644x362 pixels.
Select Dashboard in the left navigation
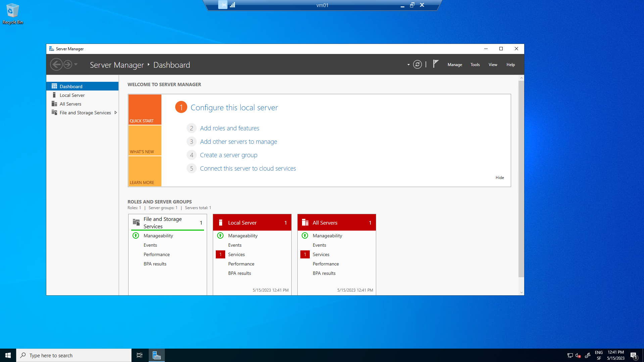tap(82, 86)
